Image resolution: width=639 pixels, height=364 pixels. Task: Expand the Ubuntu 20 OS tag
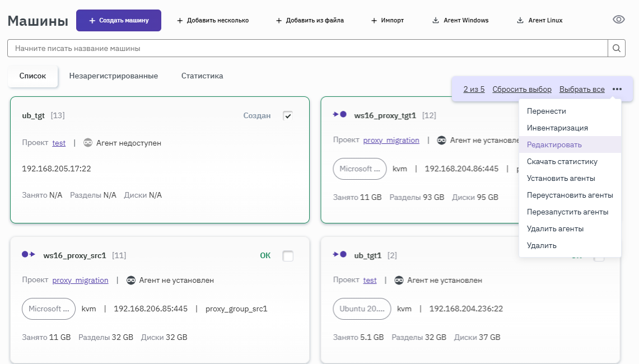(362, 309)
